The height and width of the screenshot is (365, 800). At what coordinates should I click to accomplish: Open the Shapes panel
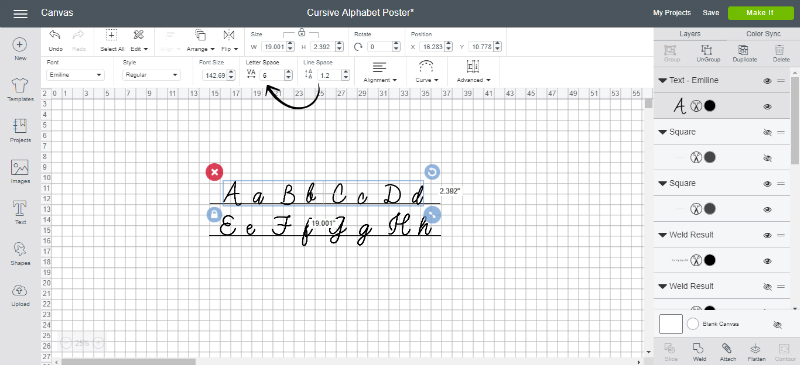20,254
